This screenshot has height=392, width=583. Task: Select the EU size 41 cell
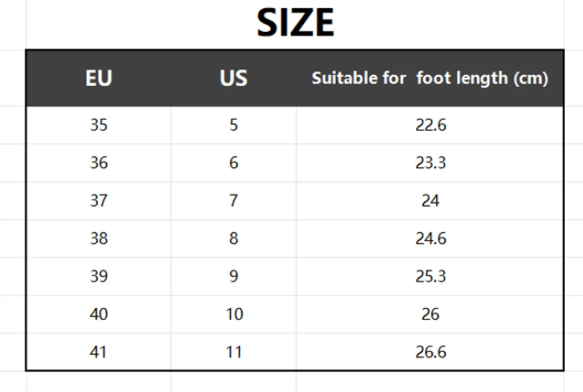pos(98,352)
